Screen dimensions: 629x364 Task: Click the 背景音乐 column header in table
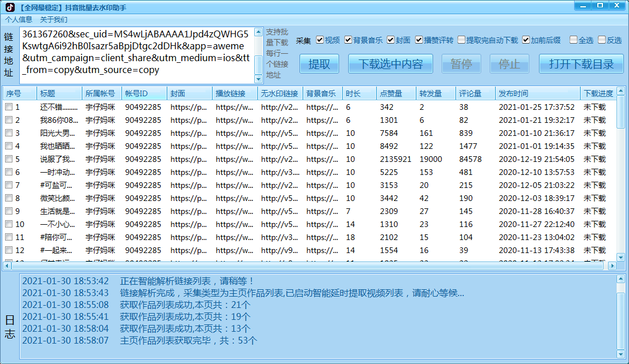pos(323,93)
